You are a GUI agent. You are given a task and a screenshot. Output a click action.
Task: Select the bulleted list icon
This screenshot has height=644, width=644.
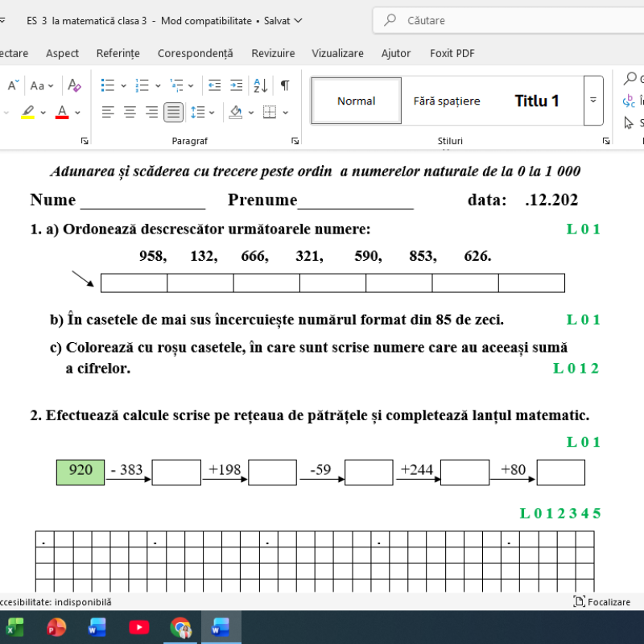click(x=108, y=85)
